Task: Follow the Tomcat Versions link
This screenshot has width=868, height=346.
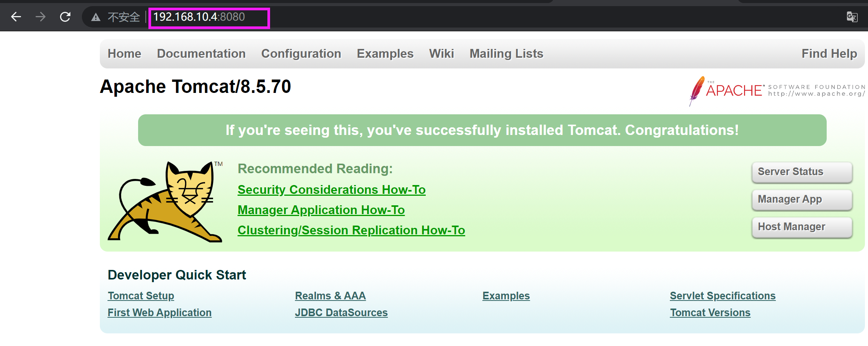Action: [x=710, y=312]
